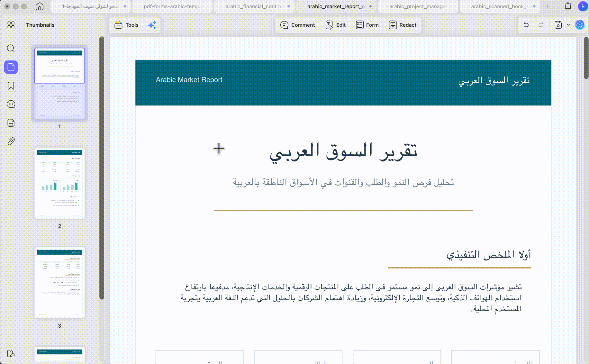Expand the save options dropdown arrow

point(568,25)
